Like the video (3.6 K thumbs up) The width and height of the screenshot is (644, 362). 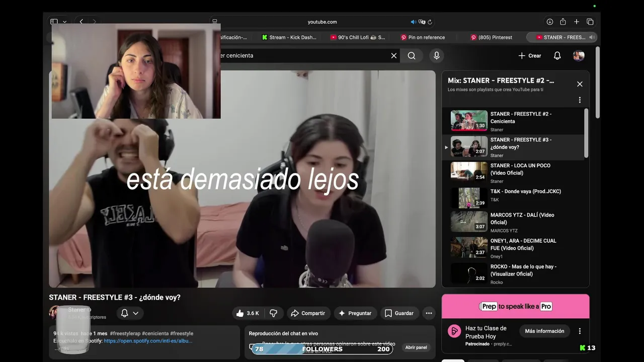248,313
